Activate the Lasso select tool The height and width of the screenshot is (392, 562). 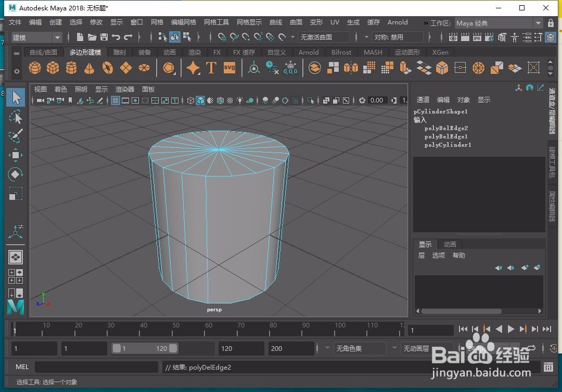16,117
